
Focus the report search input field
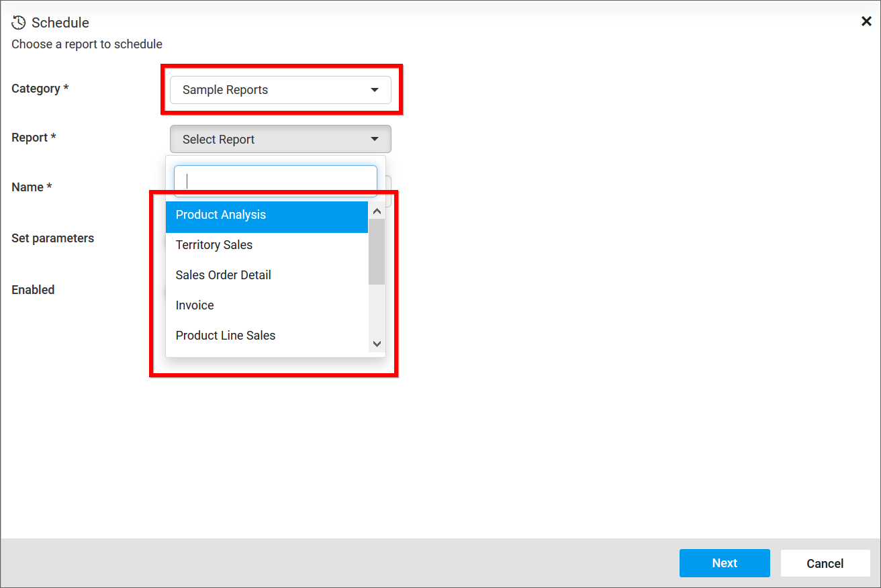[275, 181]
